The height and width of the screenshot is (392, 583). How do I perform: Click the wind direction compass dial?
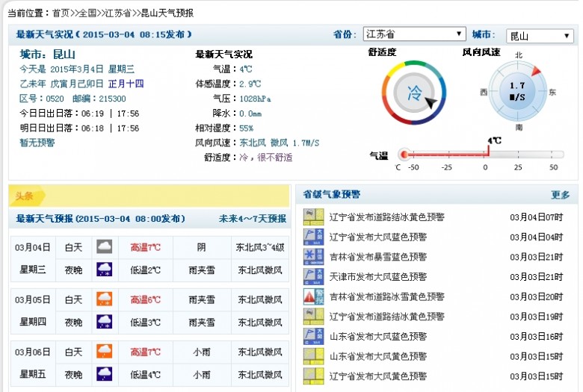pos(517,91)
